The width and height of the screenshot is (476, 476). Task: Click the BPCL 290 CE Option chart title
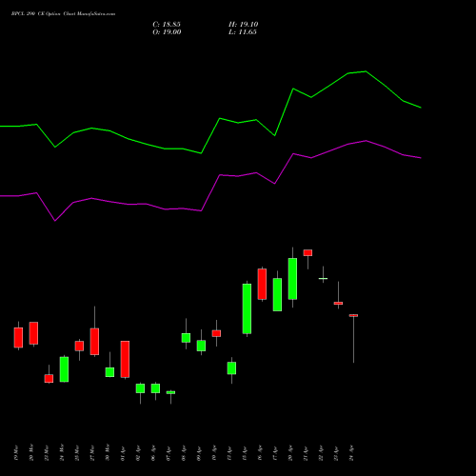point(63,14)
